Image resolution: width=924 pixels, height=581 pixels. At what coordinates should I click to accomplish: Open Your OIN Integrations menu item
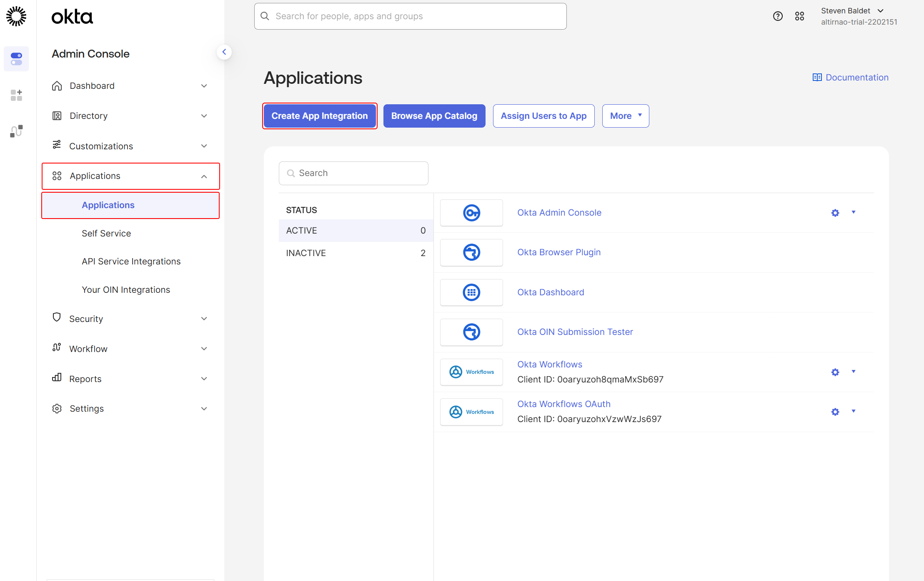point(126,290)
